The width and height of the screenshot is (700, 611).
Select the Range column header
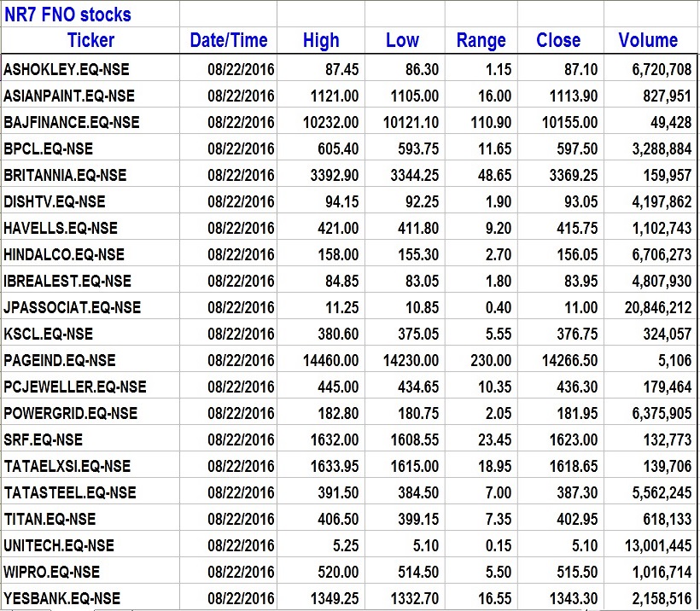click(481, 40)
